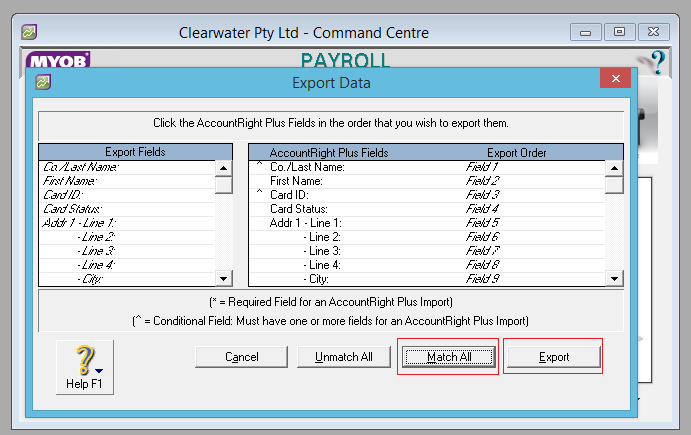Click the Match All button
Image resolution: width=691 pixels, height=435 pixels.
(449, 357)
